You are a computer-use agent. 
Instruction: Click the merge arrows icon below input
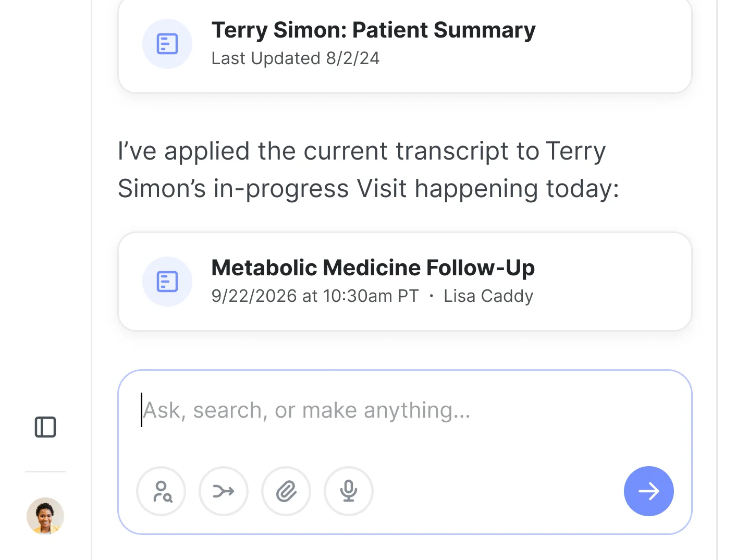tap(224, 491)
